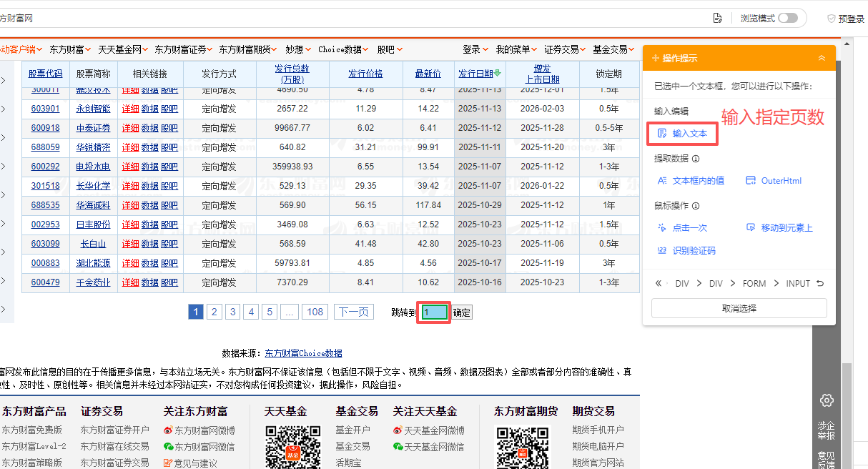The width and height of the screenshot is (868, 469).
Task: Click the reader icon in address bar
Action: [718, 18]
